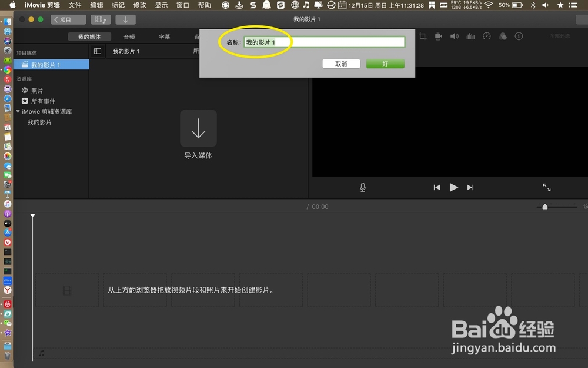Screen dimensions: 588x368
Task: Click the large Import Media arrow tile
Action: [198, 128]
